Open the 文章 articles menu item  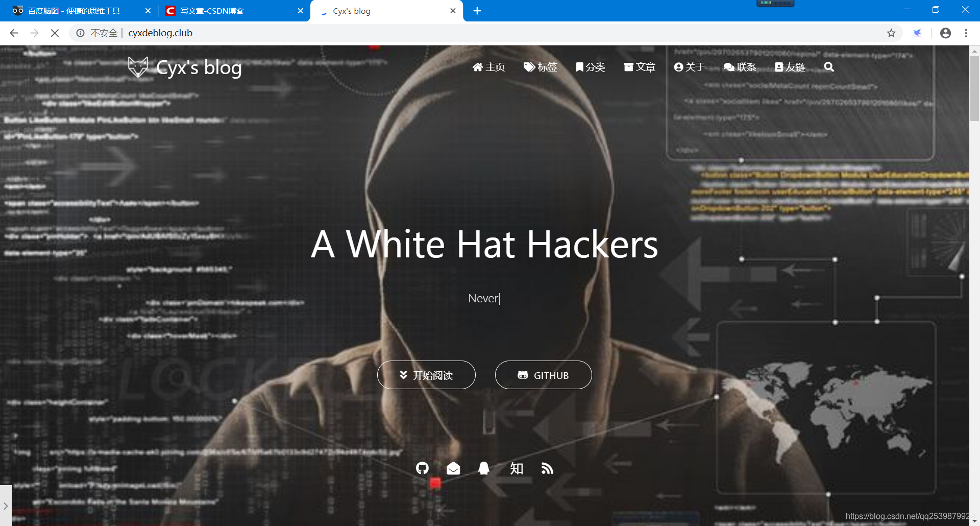(x=640, y=67)
